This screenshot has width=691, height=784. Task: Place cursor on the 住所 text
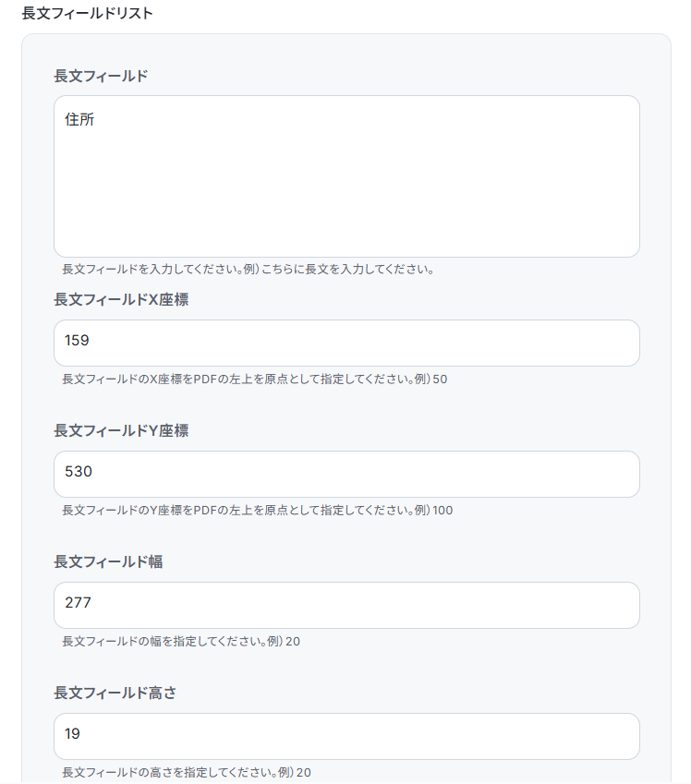coord(79,119)
